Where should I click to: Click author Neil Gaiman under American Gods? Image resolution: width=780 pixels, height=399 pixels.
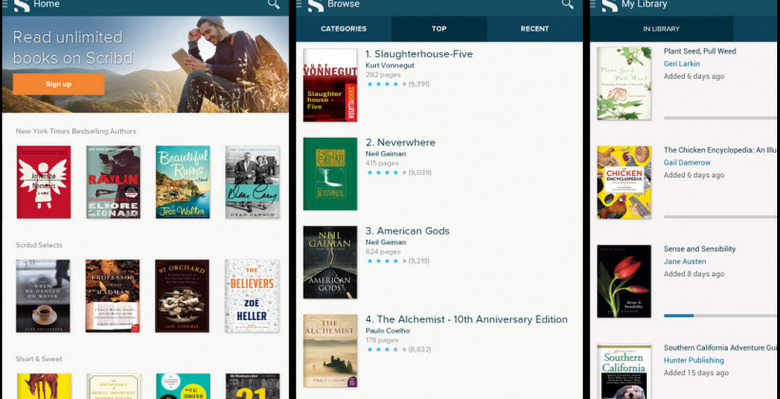pos(386,242)
